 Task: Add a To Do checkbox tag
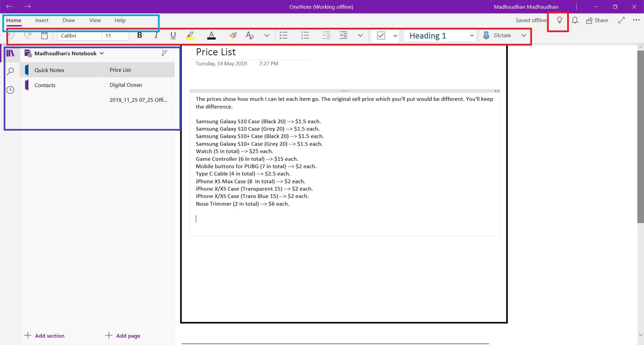click(381, 36)
